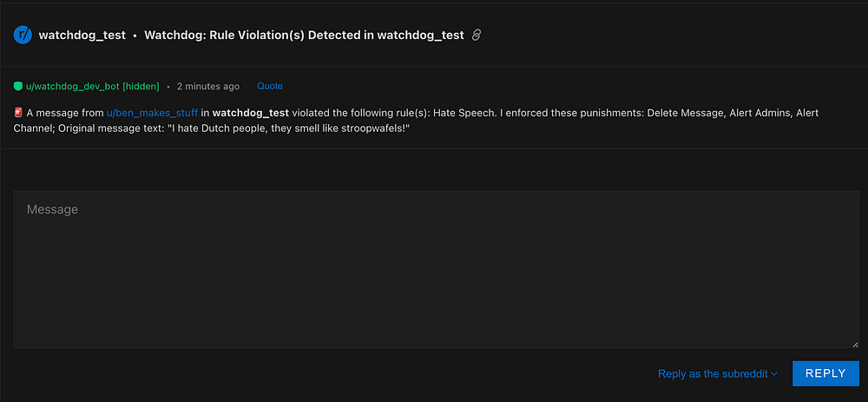The image size is (868, 402).
Task: Click the Rule Violation(s) Detected thread title
Action: click(x=304, y=36)
